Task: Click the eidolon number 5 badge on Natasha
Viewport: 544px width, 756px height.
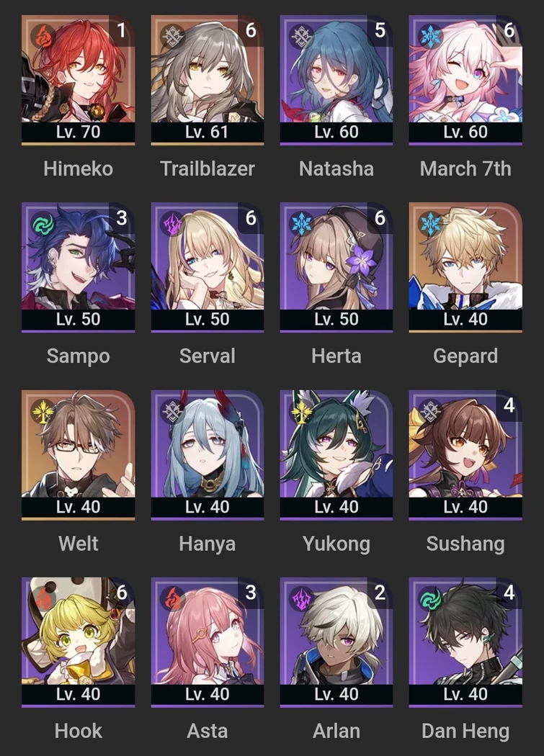Action: coord(380,30)
